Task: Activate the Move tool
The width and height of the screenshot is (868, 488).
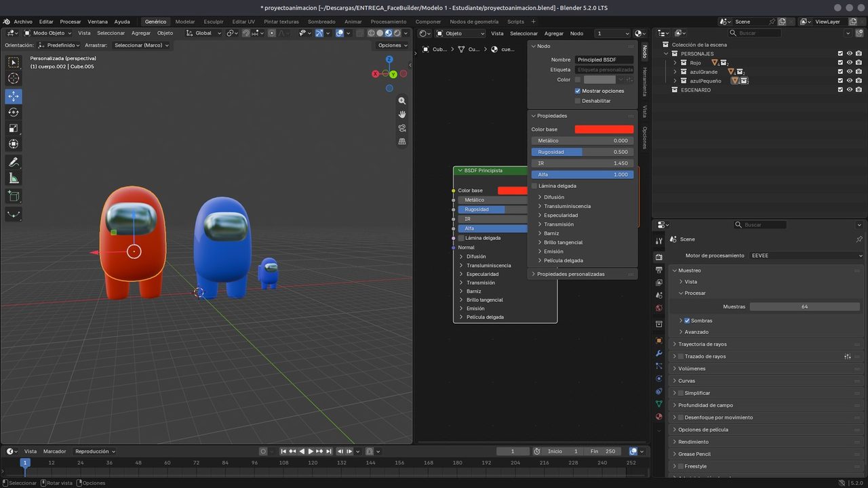Action: pyautogui.click(x=14, y=96)
